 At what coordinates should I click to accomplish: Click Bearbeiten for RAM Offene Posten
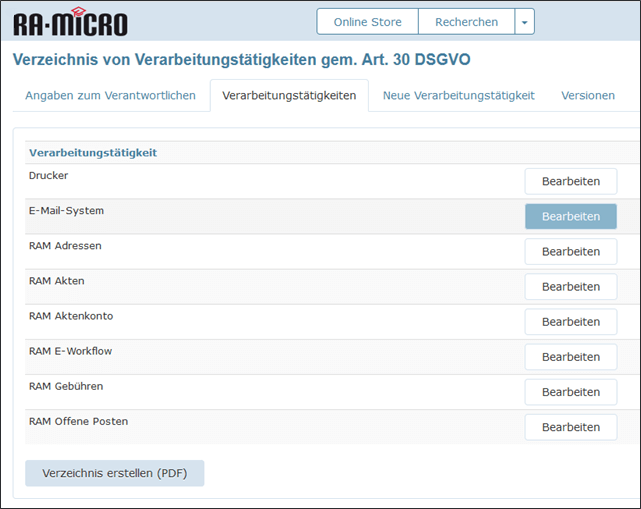(x=570, y=426)
